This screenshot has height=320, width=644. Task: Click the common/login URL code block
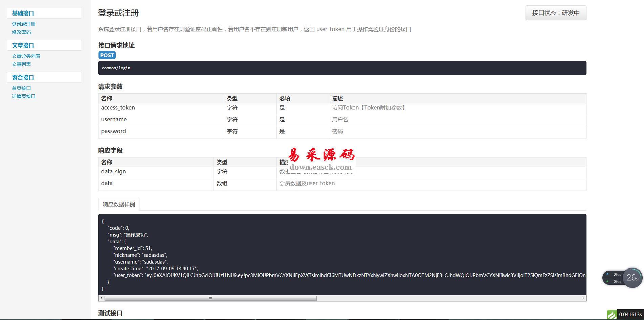coord(342,68)
